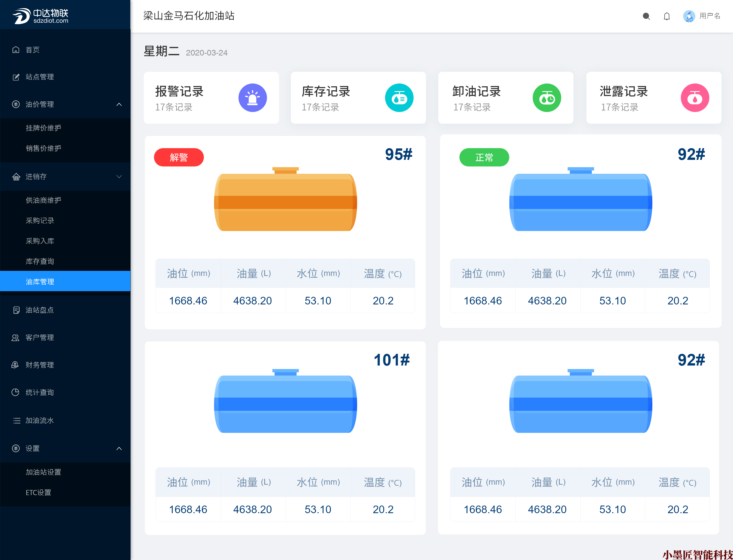Click the purple alarm record icon

252,98
